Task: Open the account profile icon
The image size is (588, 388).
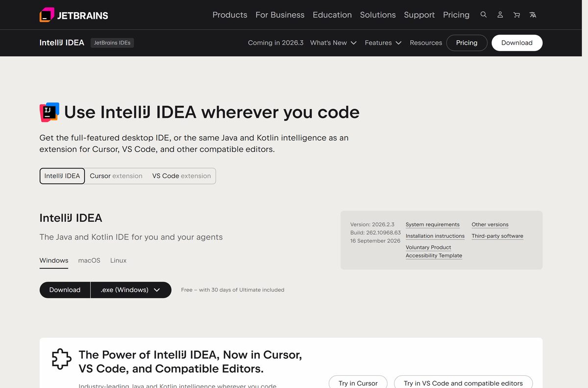Action: [500, 15]
